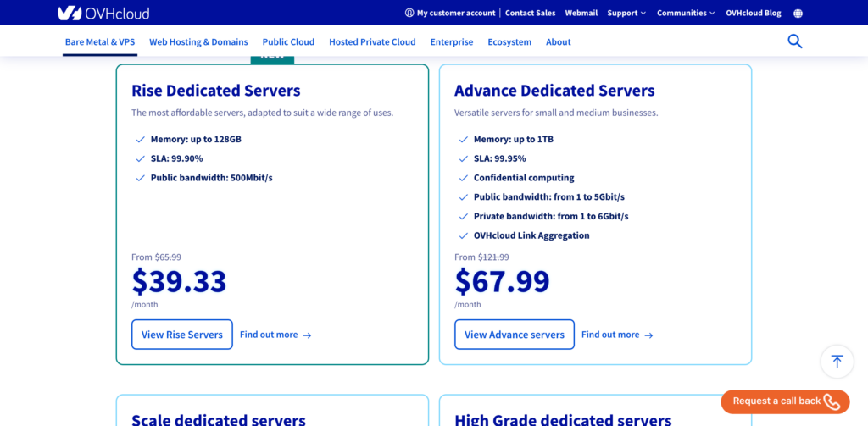
Task: Click arrow next to Advance Find out more
Action: (648, 335)
